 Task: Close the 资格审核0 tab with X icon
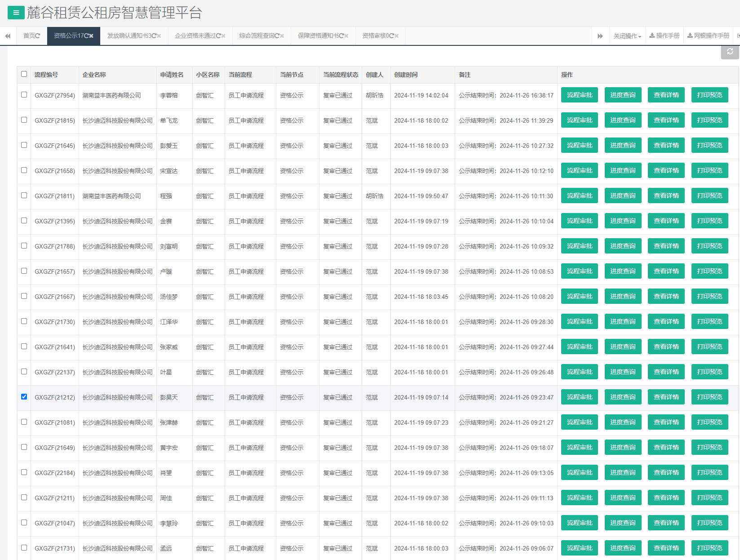[397, 36]
